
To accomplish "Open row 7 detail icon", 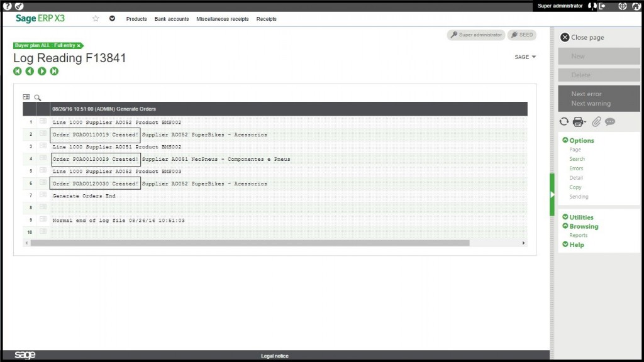I will (43, 195).
